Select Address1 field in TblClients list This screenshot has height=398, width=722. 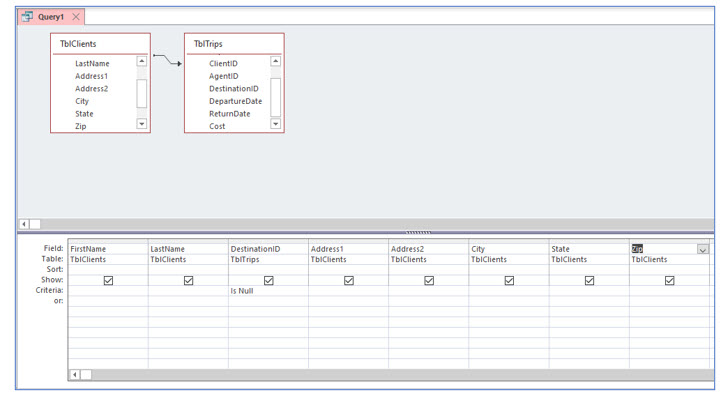click(91, 76)
